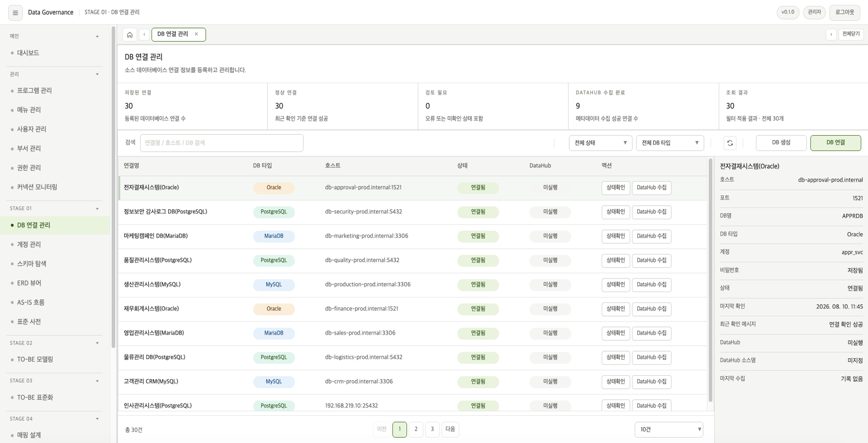Open the 전체 상태 filter dropdown
Viewport: 868px width, 443px height.
pyautogui.click(x=600, y=143)
